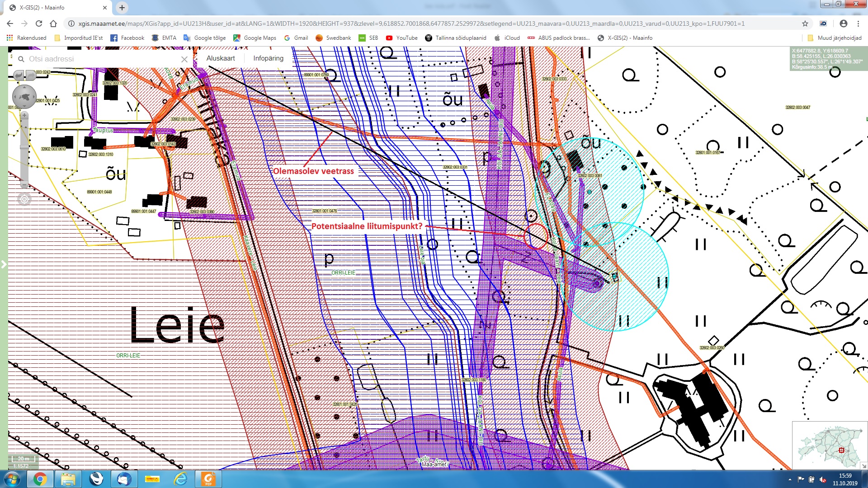The image size is (868, 488).
Task: Expand the left side panel arrow
Action: pos(4,264)
